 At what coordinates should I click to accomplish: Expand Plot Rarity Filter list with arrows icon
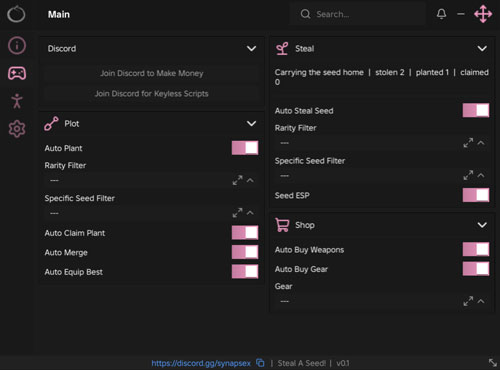(x=237, y=180)
